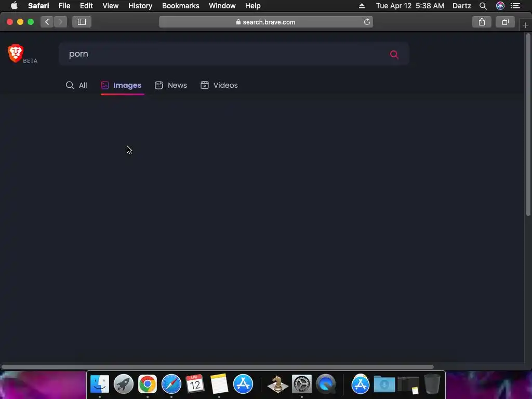Show all tabs overview button
Image resolution: width=532 pixels, height=399 pixels.
point(505,22)
